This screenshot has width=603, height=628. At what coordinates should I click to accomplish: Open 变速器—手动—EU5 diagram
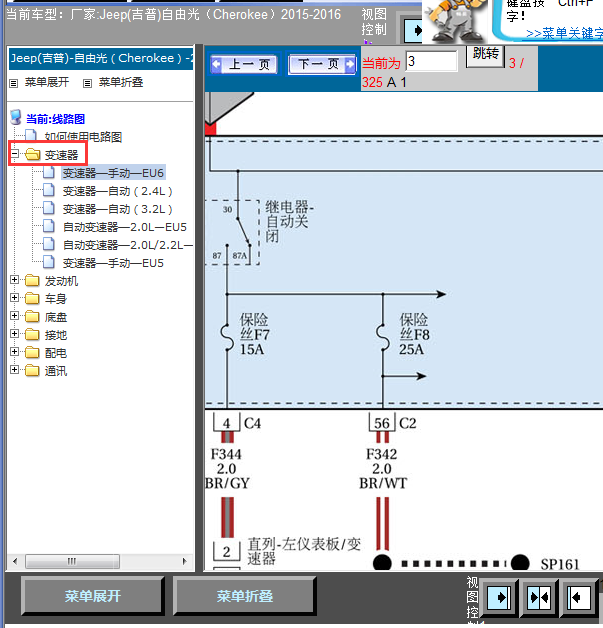[113, 263]
